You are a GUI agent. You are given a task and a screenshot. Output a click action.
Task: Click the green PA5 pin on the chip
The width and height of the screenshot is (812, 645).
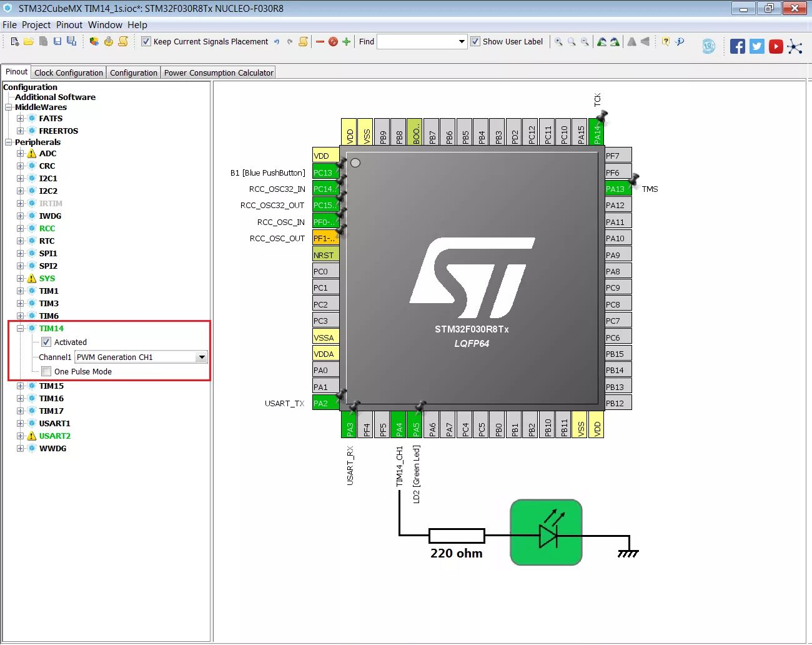415,425
